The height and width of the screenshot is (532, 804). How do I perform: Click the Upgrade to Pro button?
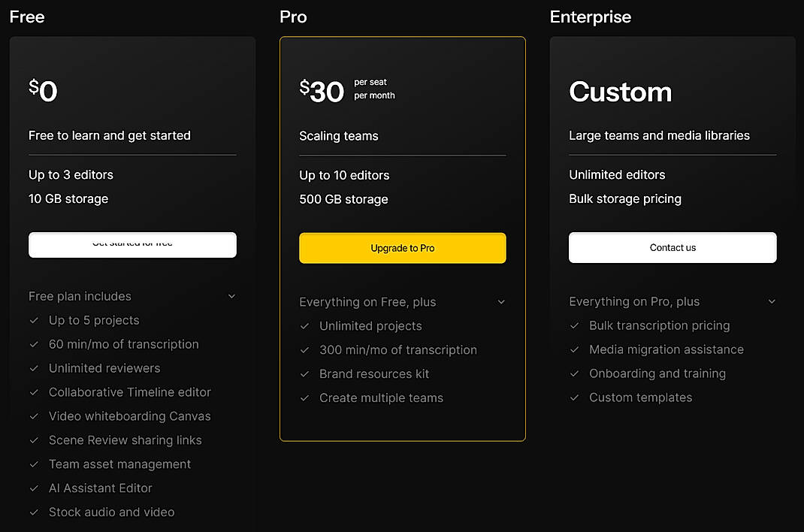coord(402,247)
